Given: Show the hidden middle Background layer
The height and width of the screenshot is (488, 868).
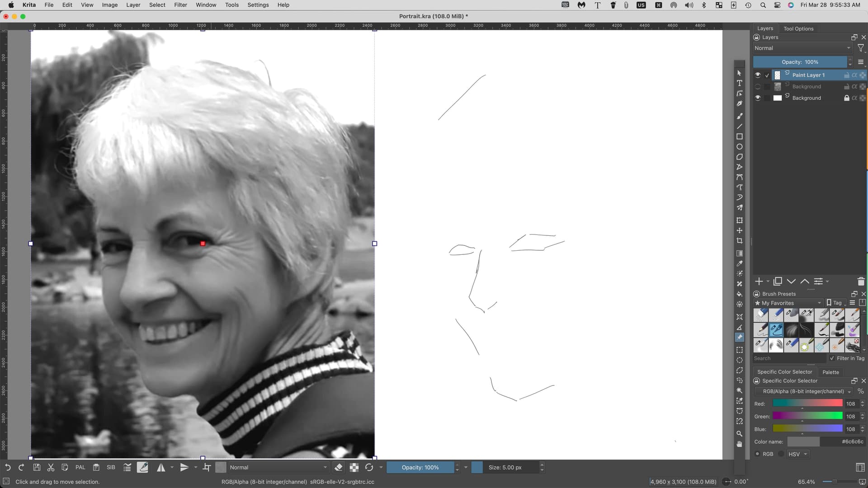Looking at the screenshot, I should (758, 87).
